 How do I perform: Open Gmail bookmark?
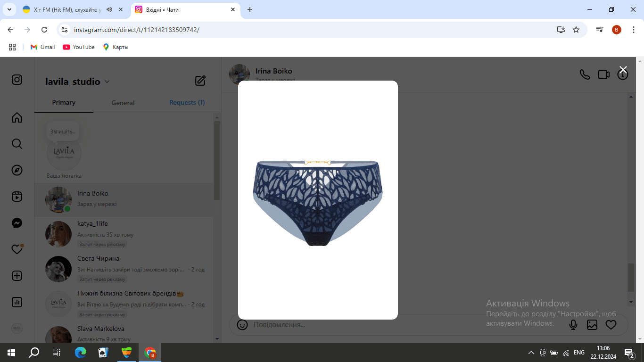43,47
